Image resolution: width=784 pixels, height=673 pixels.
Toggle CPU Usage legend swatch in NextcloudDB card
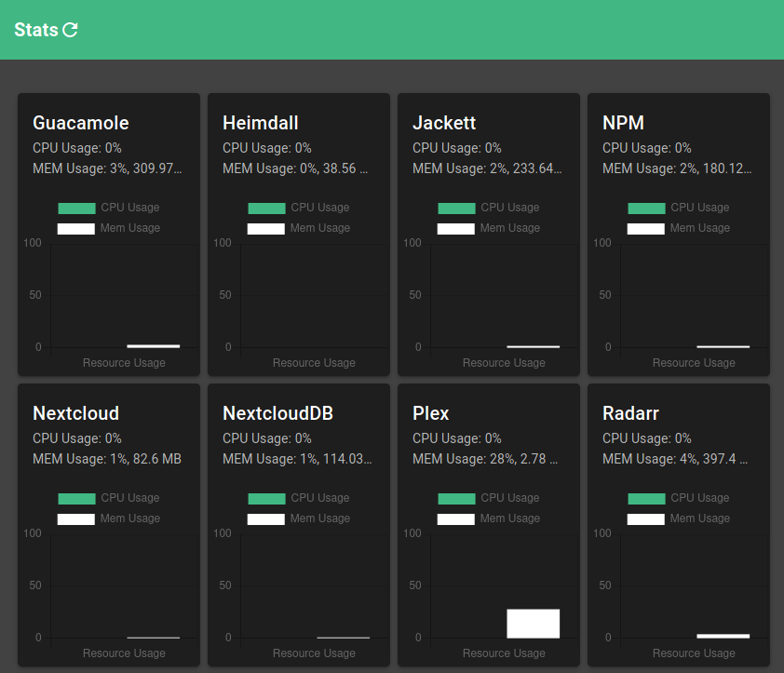point(266,499)
